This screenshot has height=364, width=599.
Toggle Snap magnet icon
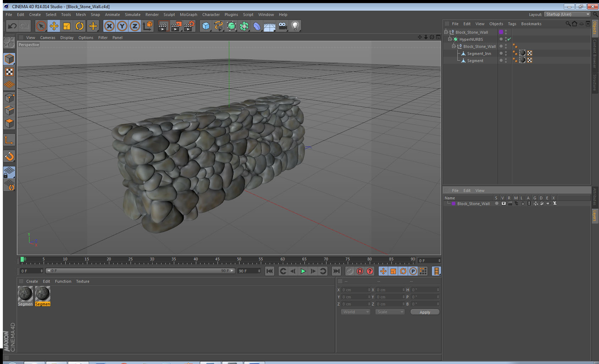click(x=9, y=156)
